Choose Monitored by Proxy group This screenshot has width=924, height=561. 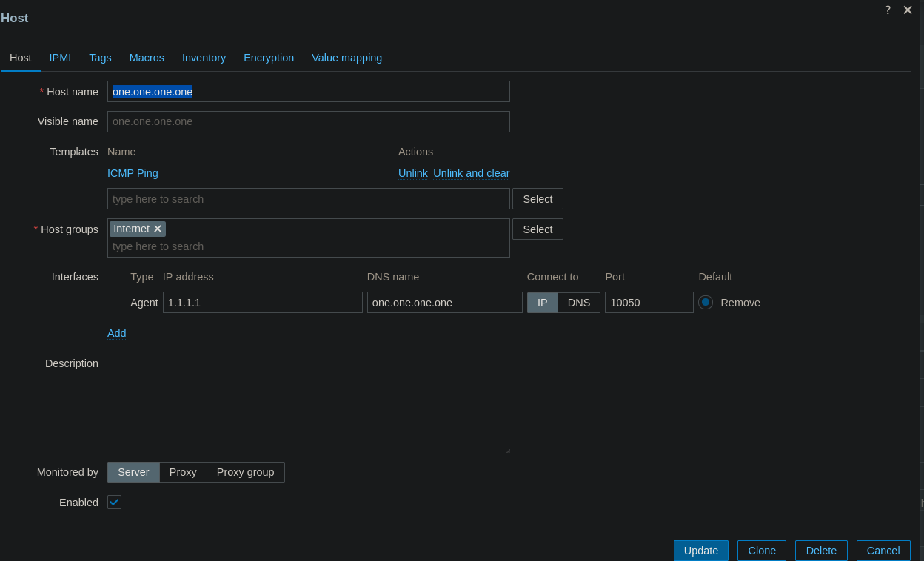(x=246, y=472)
